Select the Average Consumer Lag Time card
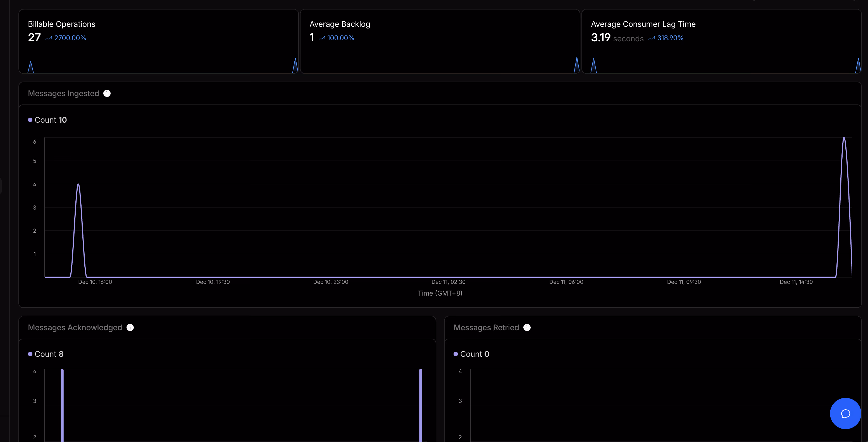This screenshot has width=868, height=442. coord(721,41)
